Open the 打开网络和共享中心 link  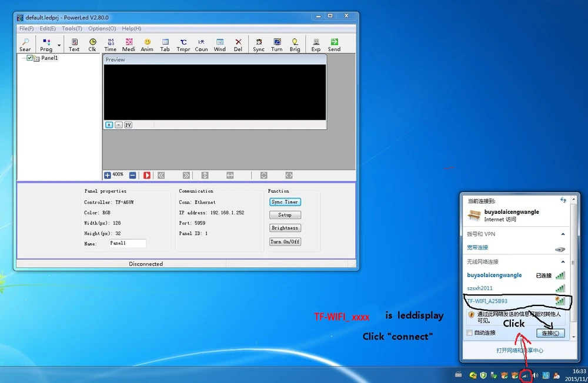(x=520, y=350)
